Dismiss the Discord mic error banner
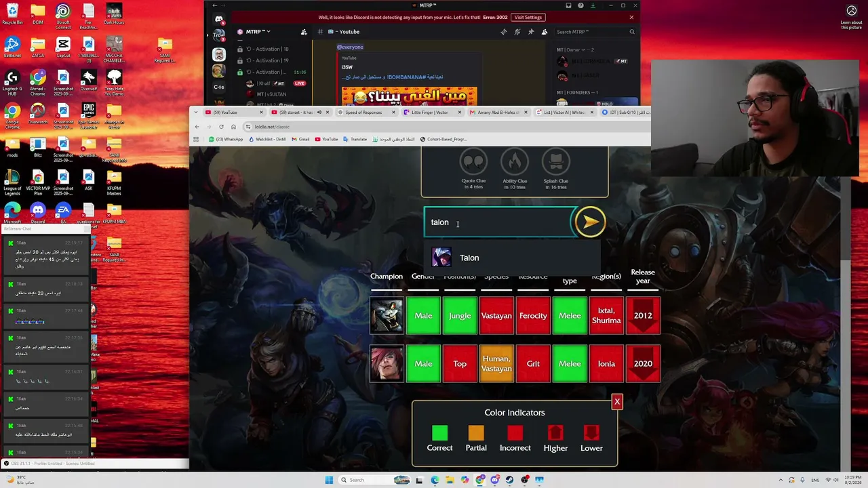The width and height of the screenshot is (868, 488). (631, 17)
